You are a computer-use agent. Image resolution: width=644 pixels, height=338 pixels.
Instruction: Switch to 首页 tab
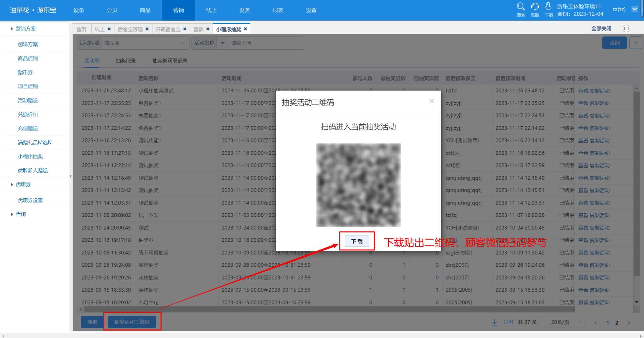click(x=81, y=29)
